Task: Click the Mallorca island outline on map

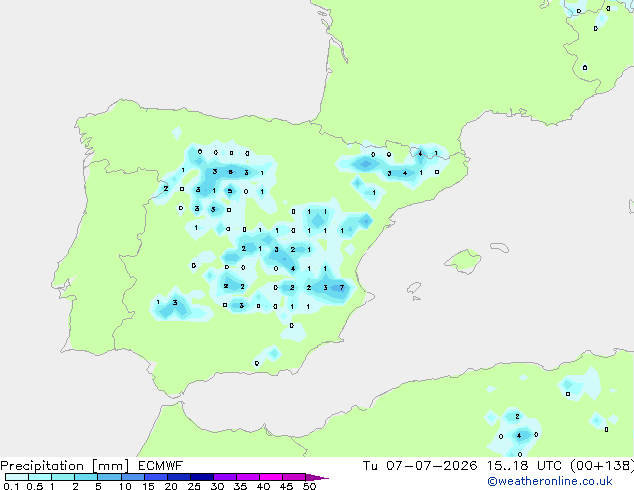Action: 463,261
